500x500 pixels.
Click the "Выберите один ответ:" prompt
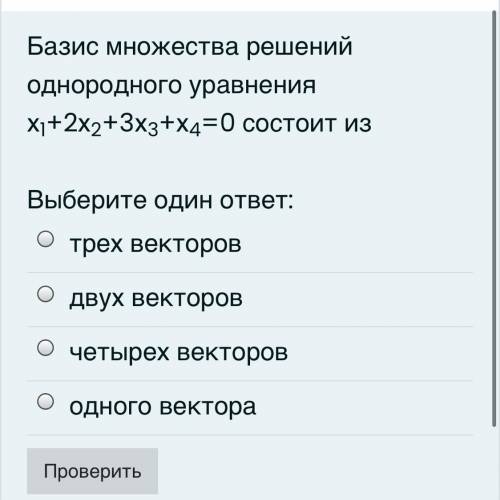(x=160, y=200)
